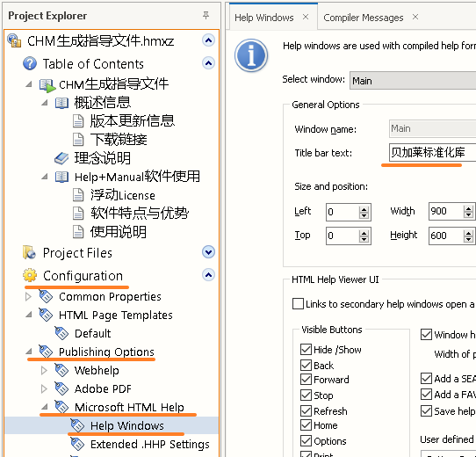Screen dimensions: 476x457
Task: Click the Table of Contents question mark icon
Action: (x=30, y=63)
